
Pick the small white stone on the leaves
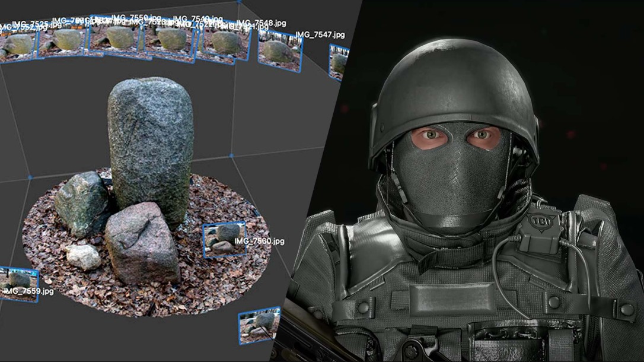pyautogui.click(x=84, y=256)
